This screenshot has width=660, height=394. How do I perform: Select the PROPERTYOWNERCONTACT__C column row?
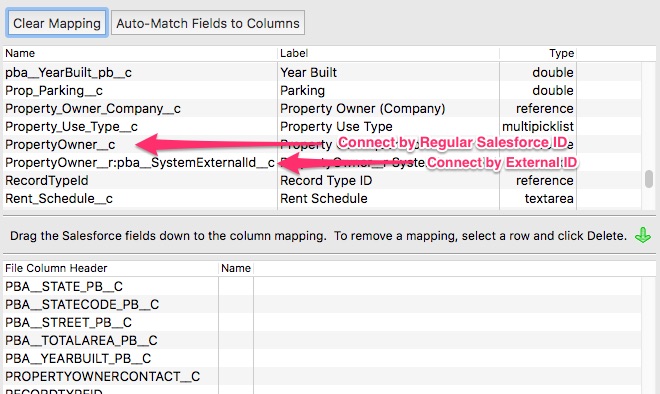click(x=322, y=376)
